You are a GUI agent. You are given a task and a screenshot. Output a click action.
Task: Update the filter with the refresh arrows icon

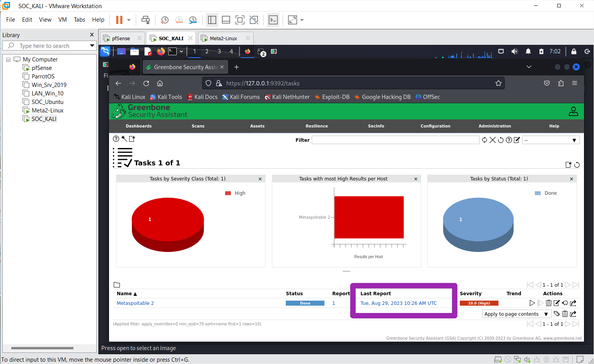pos(485,140)
